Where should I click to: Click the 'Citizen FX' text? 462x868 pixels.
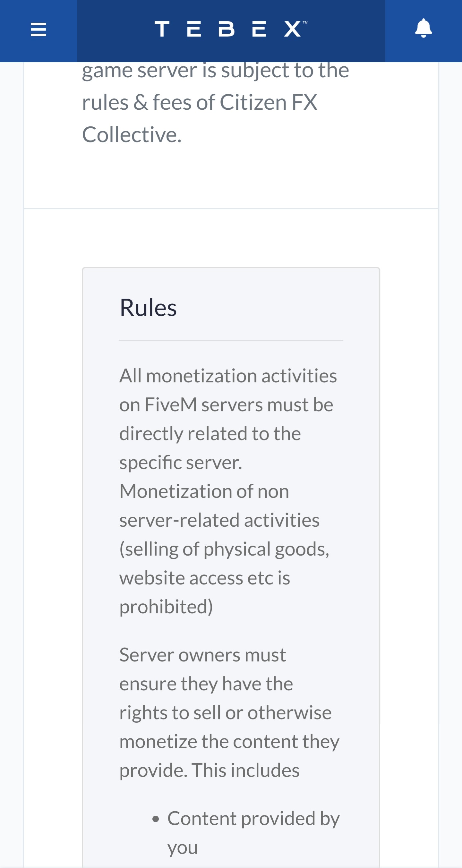(x=268, y=102)
